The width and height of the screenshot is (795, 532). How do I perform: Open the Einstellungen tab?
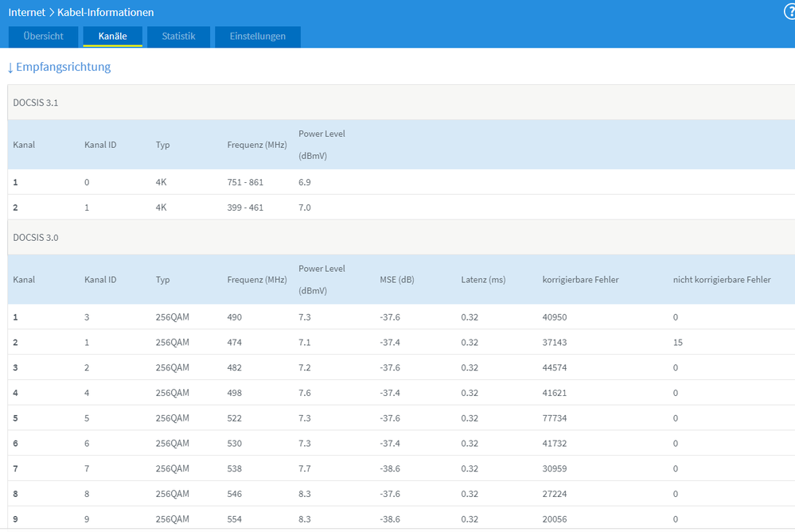257,37
